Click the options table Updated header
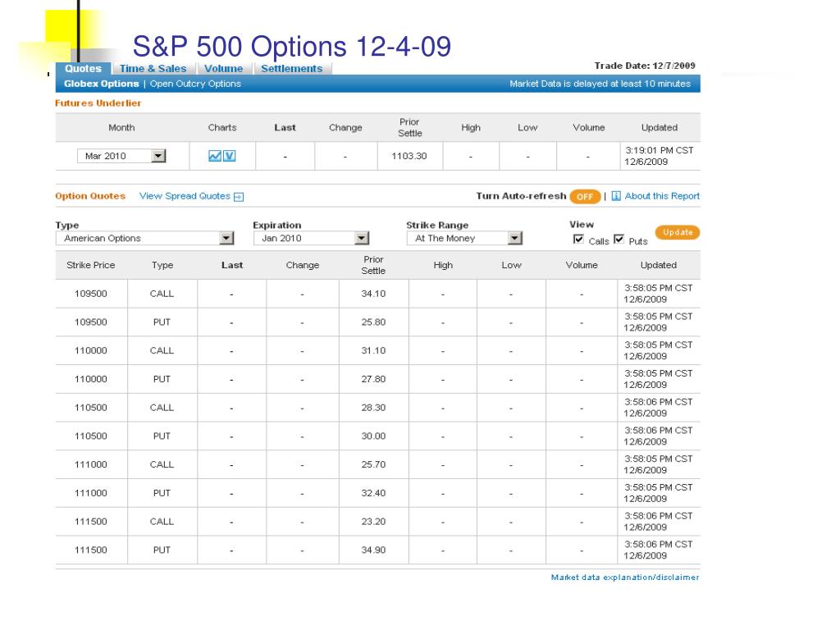This screenshot has height=630, width=840. [x=659, y=265]
